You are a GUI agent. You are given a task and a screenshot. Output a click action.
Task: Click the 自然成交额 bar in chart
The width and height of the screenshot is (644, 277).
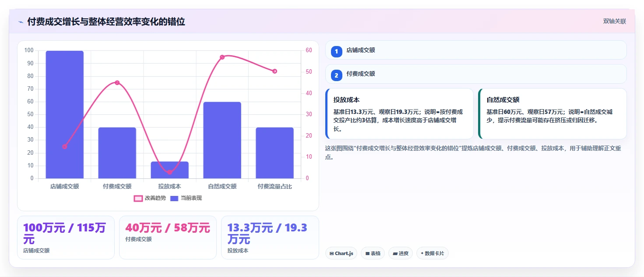coord(222,140)
